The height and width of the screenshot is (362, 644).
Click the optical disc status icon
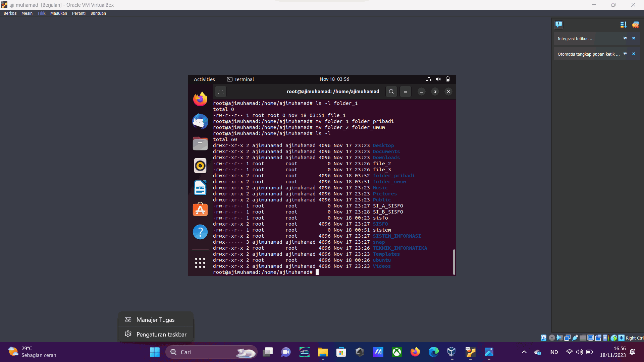552,338
